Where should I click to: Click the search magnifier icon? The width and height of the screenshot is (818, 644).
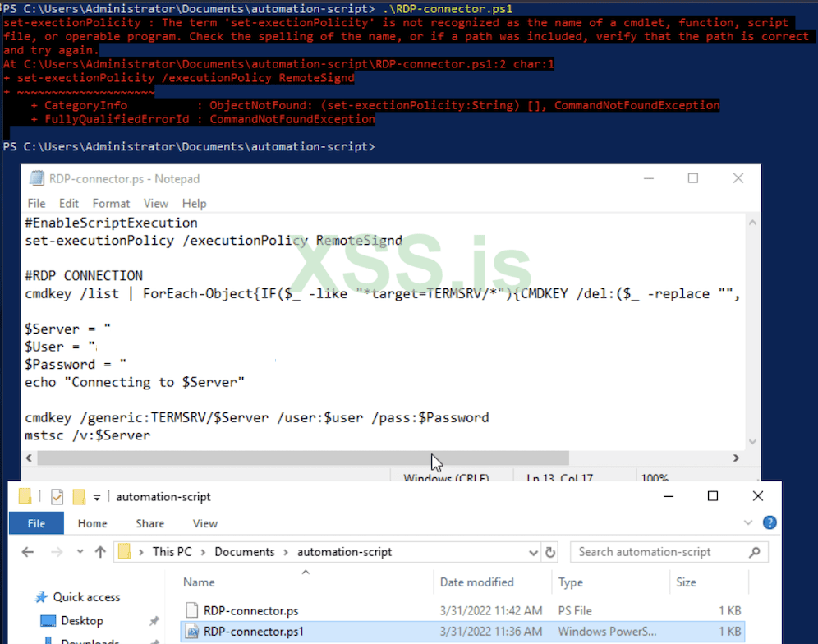(755, 552)
